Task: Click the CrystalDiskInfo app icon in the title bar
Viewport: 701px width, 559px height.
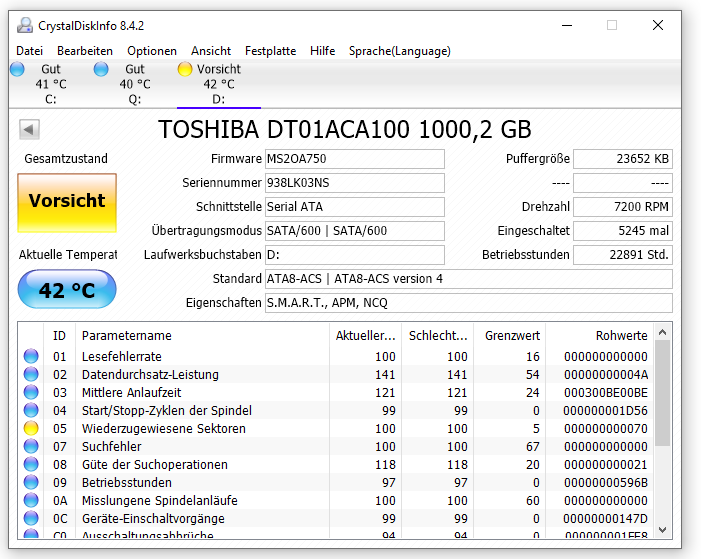Action: pyautogui.click(x=25, y=26)
